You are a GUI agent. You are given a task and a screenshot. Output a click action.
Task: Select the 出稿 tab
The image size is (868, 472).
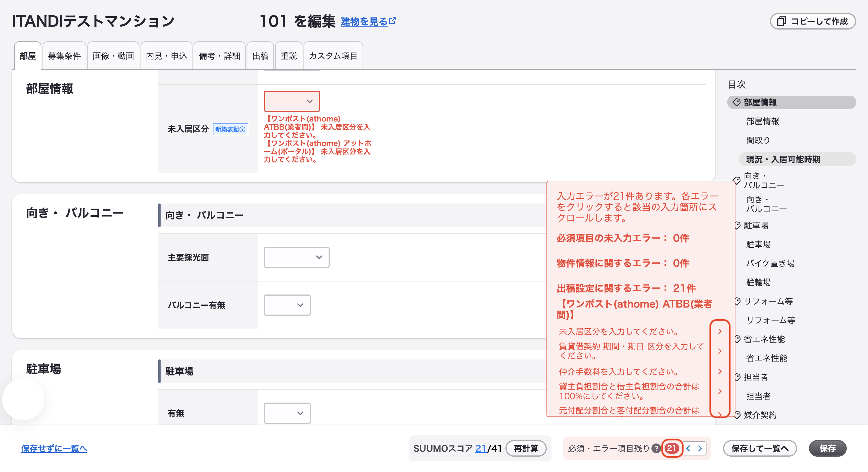coord(260,56)
